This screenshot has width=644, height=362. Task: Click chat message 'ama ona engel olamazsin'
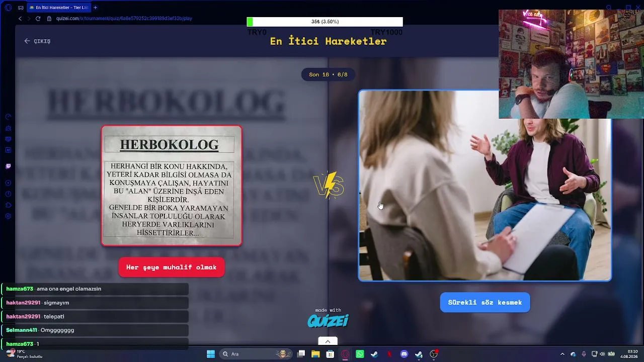(x=69, y=289)
